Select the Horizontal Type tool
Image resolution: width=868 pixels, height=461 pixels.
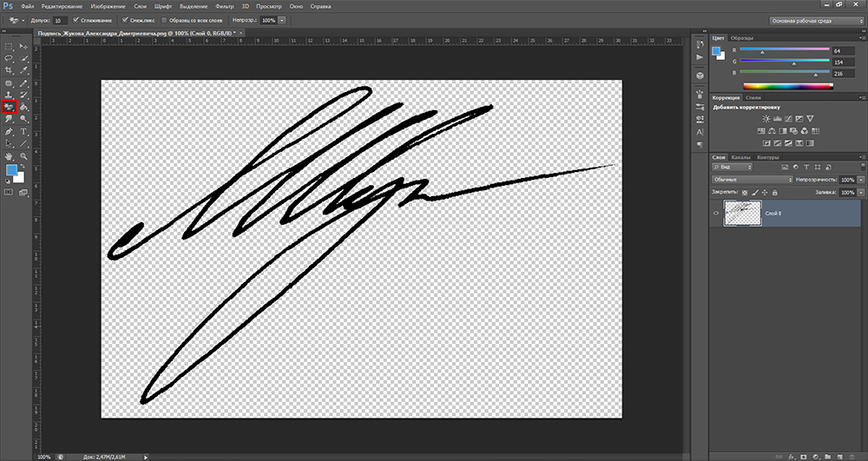pos(24,132)
